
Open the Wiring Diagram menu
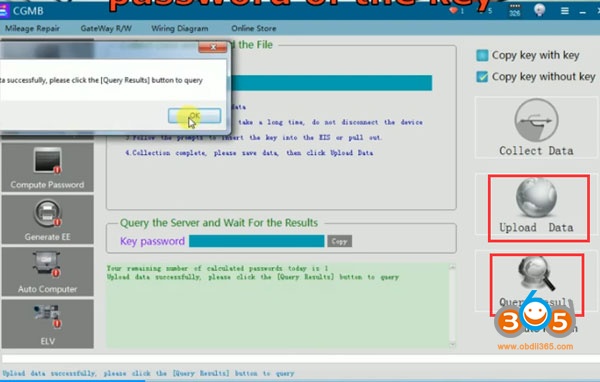(180, 28)
